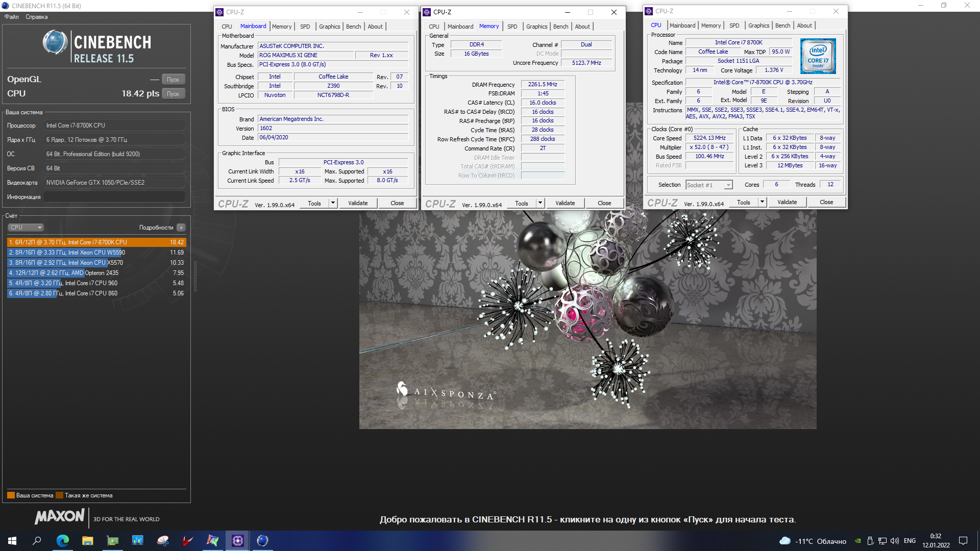Screen dimensions: 980x551
Task: Click DRAM Frequency value 2261.5 MHz
Action: point(543,84)
